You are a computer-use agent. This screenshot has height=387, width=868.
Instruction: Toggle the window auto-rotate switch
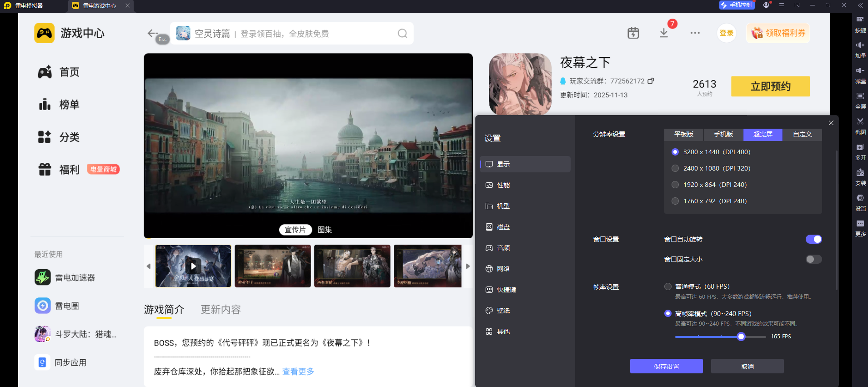click(813, 239)
